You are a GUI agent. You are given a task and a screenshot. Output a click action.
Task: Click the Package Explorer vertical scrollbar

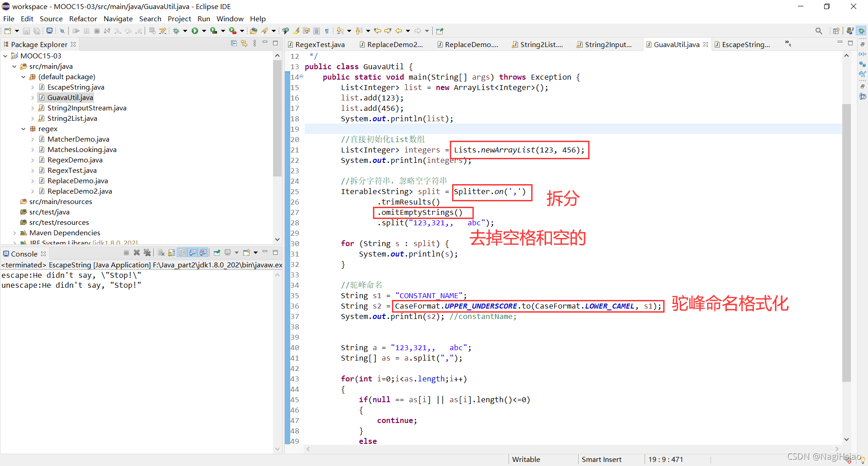[x=277, y=118]
